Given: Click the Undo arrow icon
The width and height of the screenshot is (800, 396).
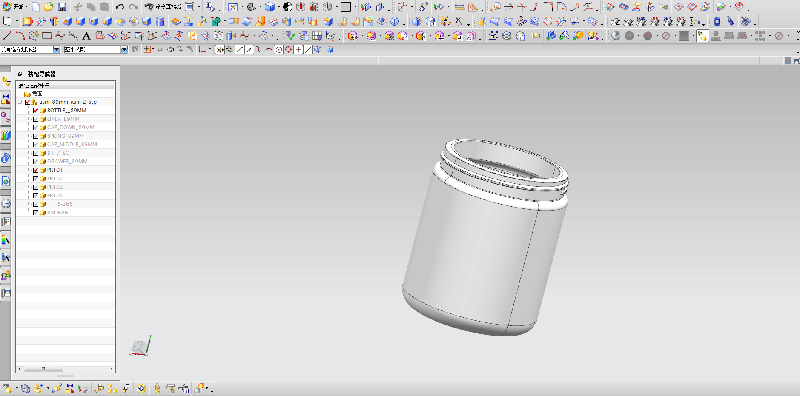Looking at the screenshot, I should [120, 7].
